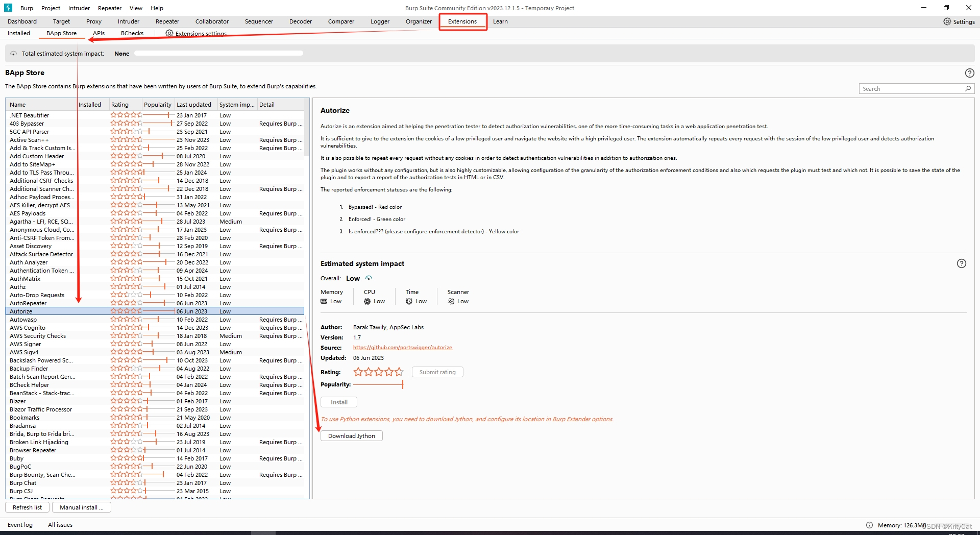The image size is (980, 535).
Task: Click the CPU impact icon
Action: (x=367, y=301)
